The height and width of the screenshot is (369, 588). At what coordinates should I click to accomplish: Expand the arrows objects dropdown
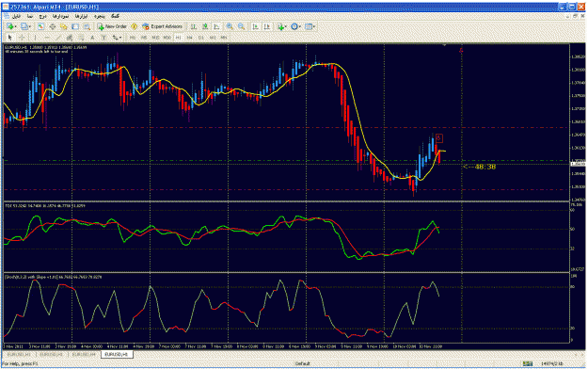click(x=117, y=38)
